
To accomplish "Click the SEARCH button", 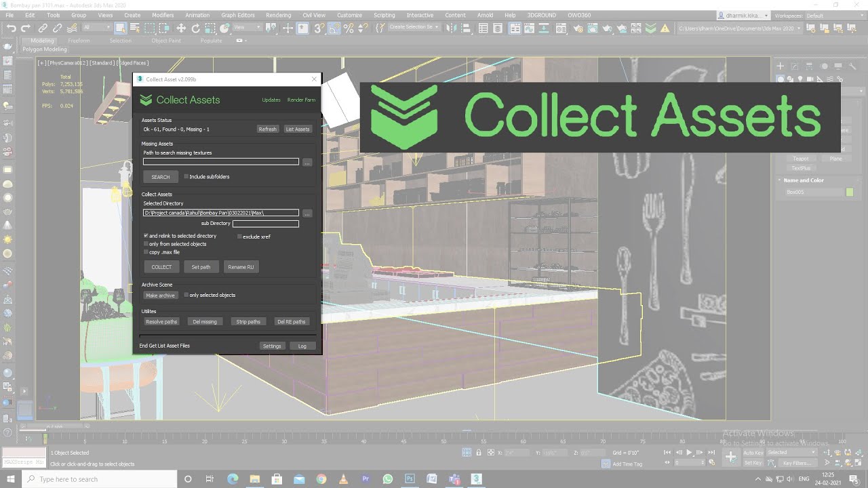I will (x=161, y=177).
